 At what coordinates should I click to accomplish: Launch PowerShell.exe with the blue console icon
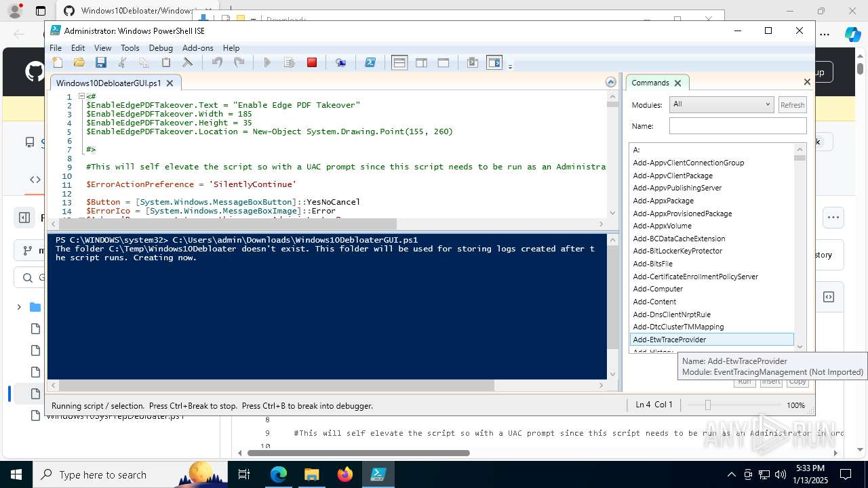point(370,62)
